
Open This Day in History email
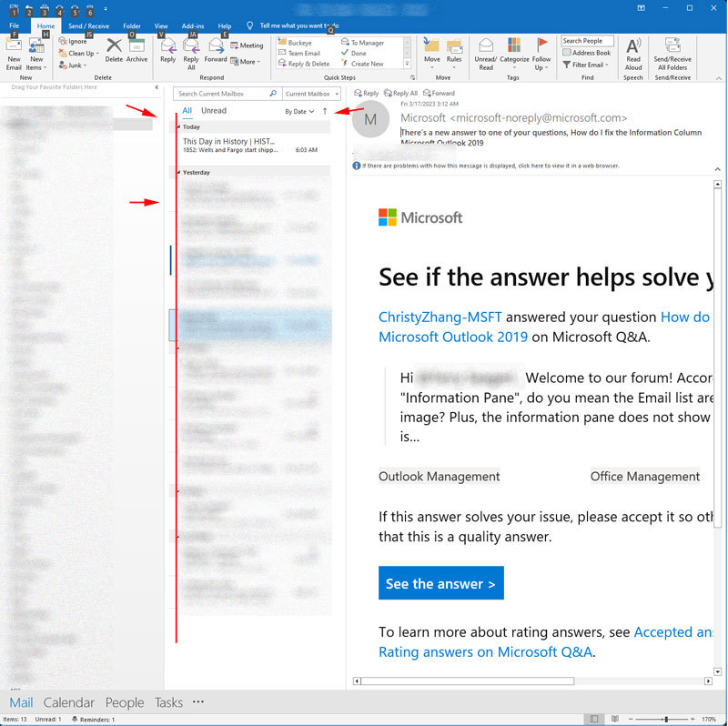(253, 145)
